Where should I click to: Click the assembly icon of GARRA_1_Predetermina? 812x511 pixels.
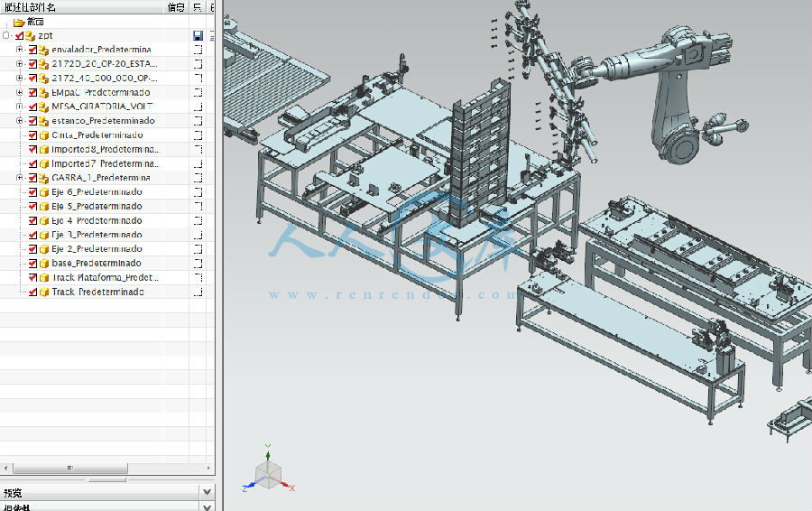pos(44,178)
